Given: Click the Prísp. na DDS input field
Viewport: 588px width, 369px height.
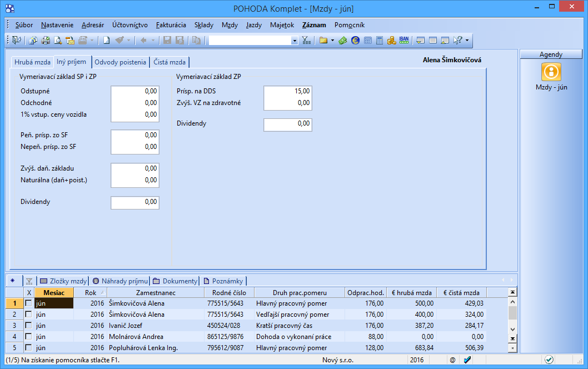Looking at the screenshot, I should coord(287,91).
